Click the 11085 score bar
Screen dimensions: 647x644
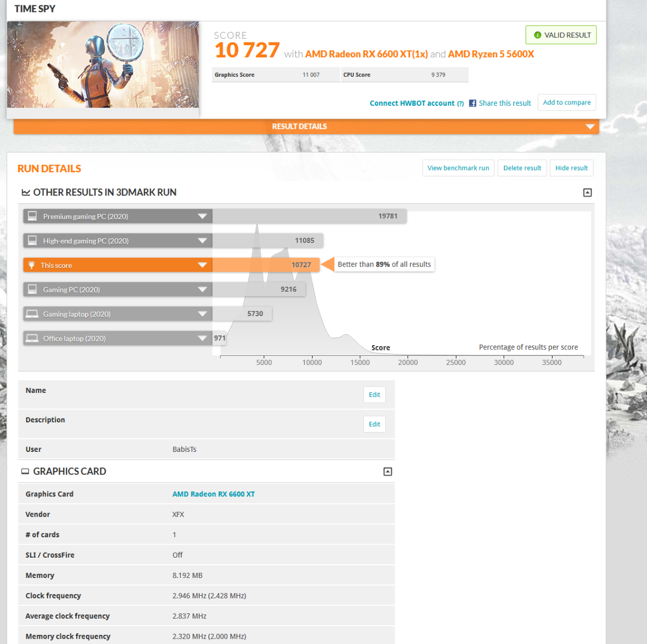click(x=268, y=240)
